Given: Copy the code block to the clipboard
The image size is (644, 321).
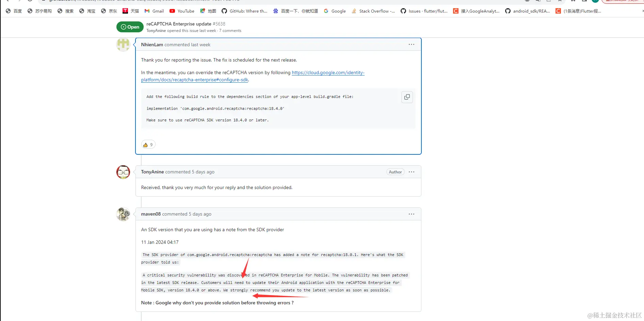Looking at the screenshot, I should (407, 97).
